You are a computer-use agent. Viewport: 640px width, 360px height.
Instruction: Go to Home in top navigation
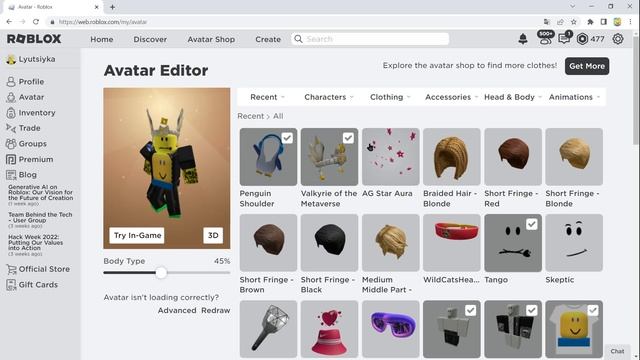(x=102, y=39)
